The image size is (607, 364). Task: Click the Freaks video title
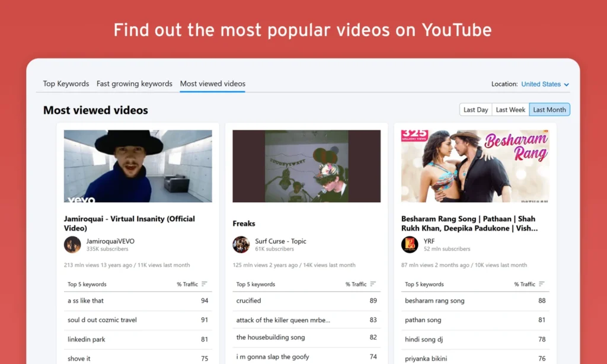coord(244,223)
